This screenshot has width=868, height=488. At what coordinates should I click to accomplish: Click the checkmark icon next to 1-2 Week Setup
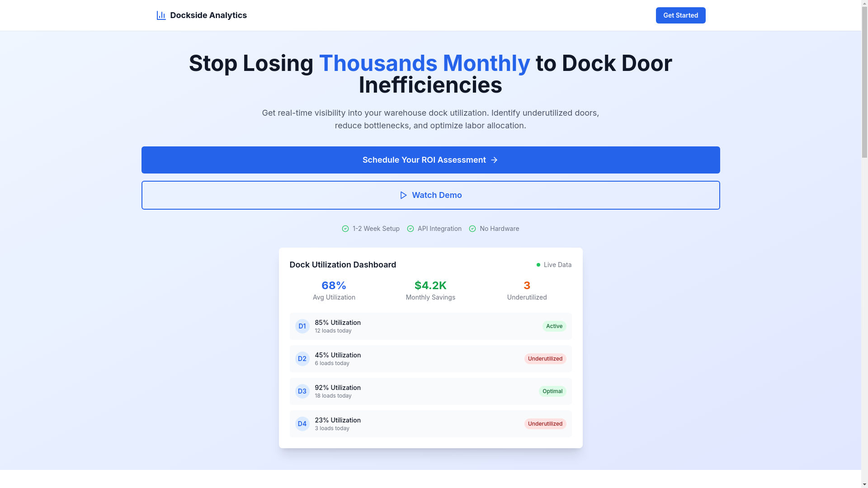point(345,229)
